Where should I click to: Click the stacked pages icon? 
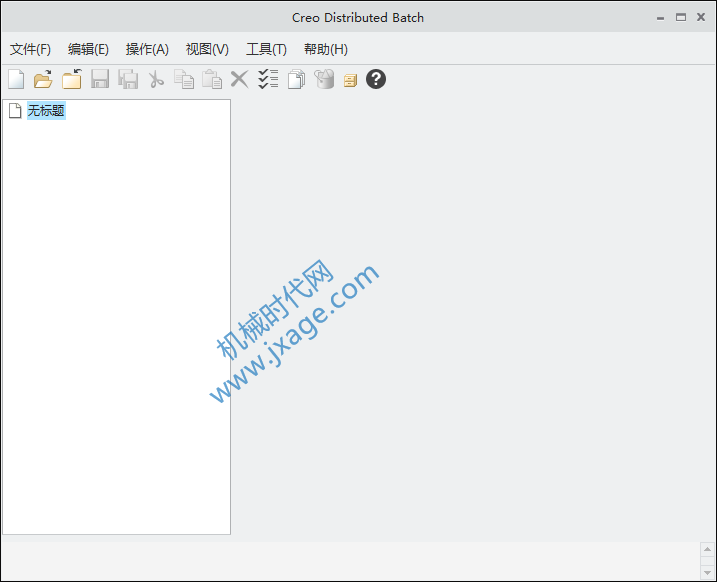296,79
